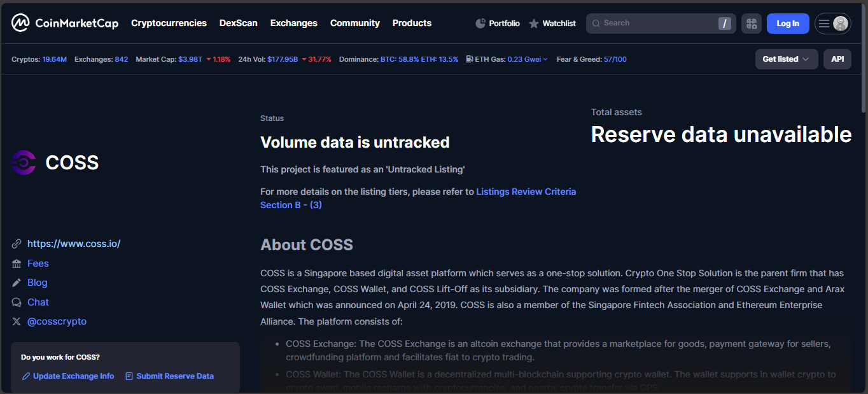
Task: Click the pencil icon for Update Exchange Info
Action: tap(26, 376)
